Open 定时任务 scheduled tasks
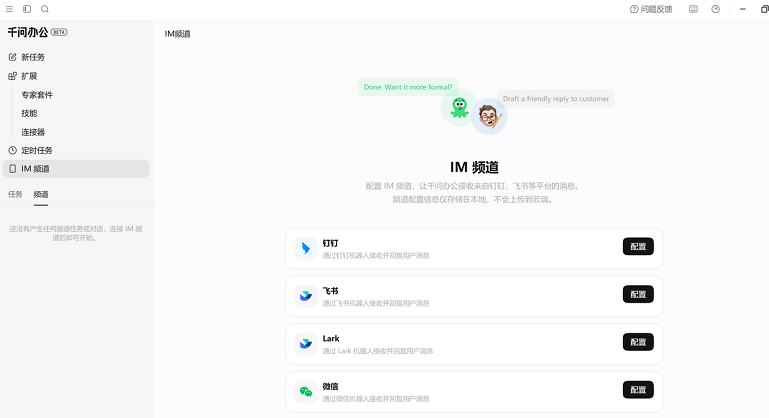769x418 pixels. tap(76, 151)
